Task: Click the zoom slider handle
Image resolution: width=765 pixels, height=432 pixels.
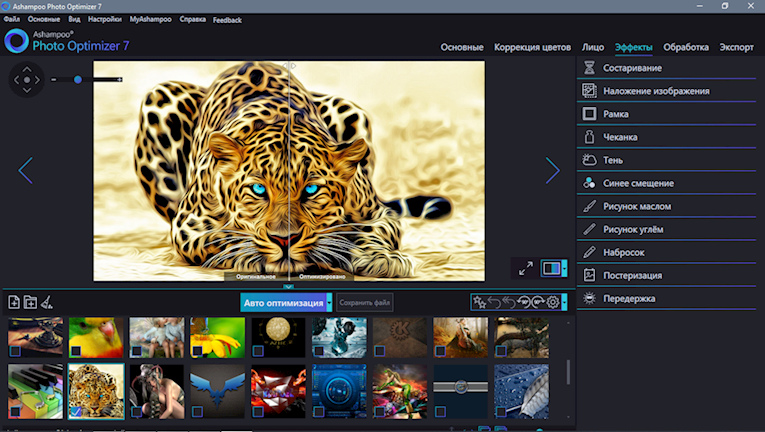Action: pyautogui.click(x=78, y=80)
